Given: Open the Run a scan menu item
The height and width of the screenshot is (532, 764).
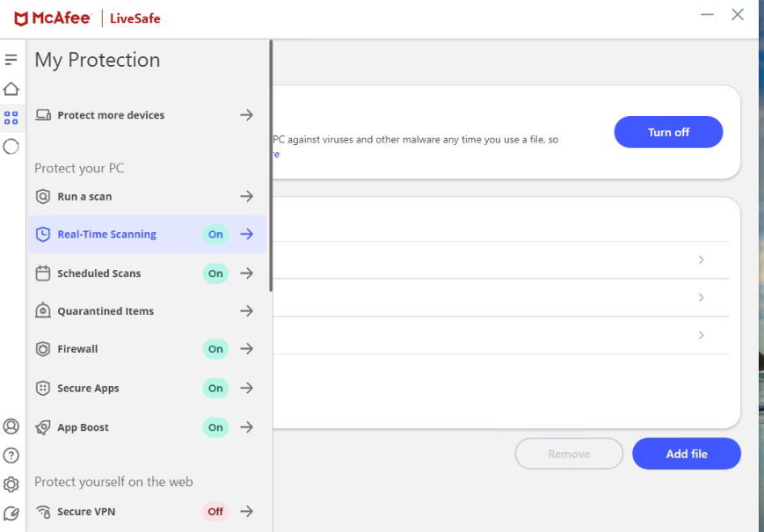Looking at the screenshot, I should 85,197.
